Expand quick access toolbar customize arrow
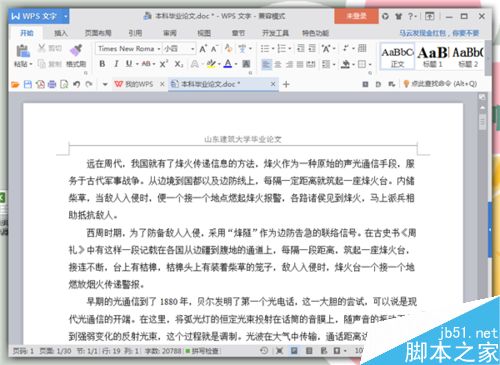500x365 pixels. pos(105,84)
